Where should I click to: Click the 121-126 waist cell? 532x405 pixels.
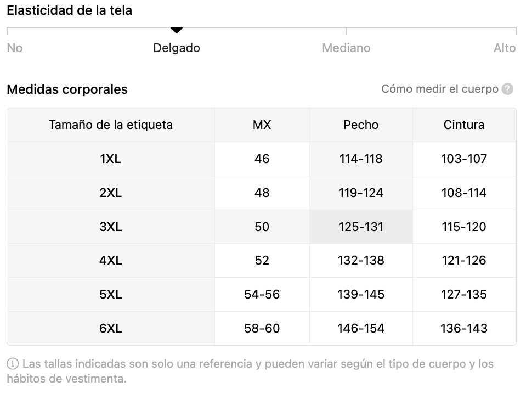pos(464,261)
